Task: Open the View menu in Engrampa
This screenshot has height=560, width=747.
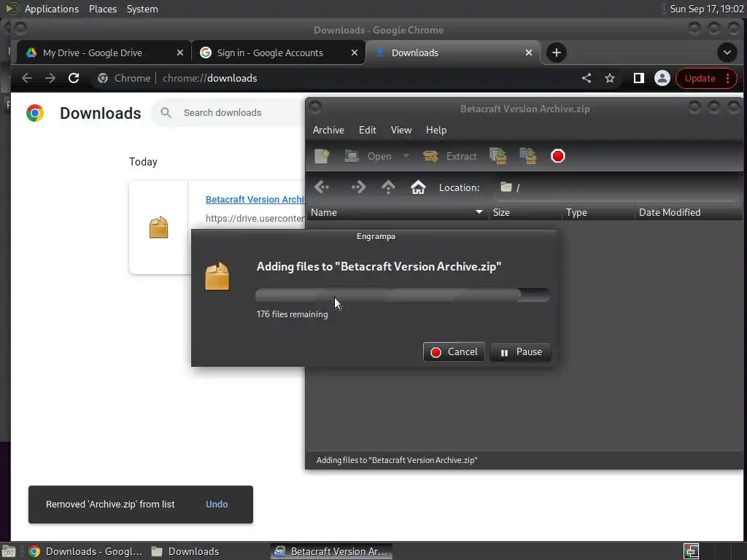Action: tap(401, 130)
